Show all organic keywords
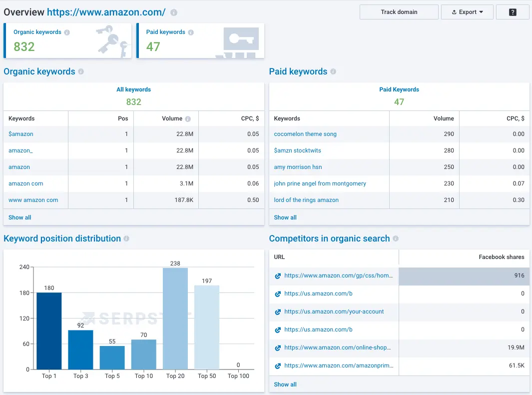Image resolution: width=532 pixels, height=395 pixels. tap(20, 217)
